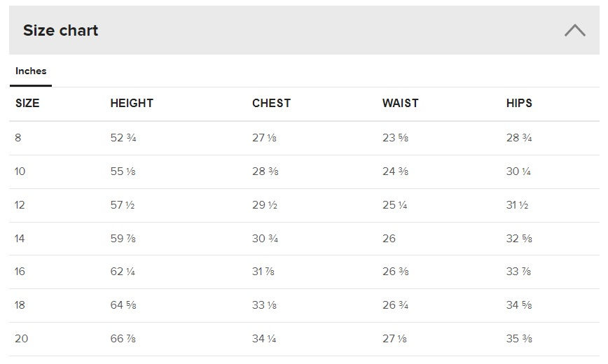Click the Size chart heading
The width and height of the screenshot is (608, 364).
(x=60, y=30)
